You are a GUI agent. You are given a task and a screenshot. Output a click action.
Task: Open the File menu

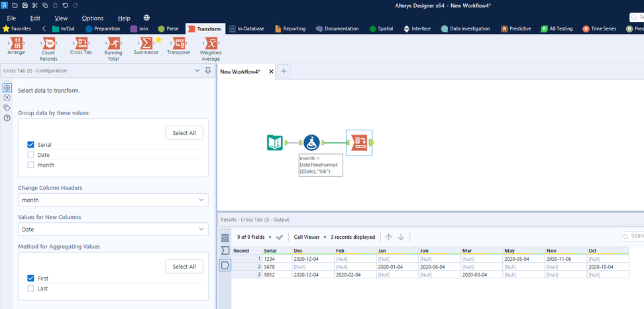(11, 18)
